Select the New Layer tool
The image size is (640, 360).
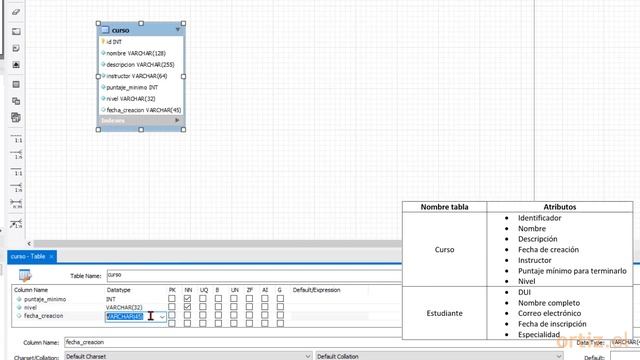[16, 31]
